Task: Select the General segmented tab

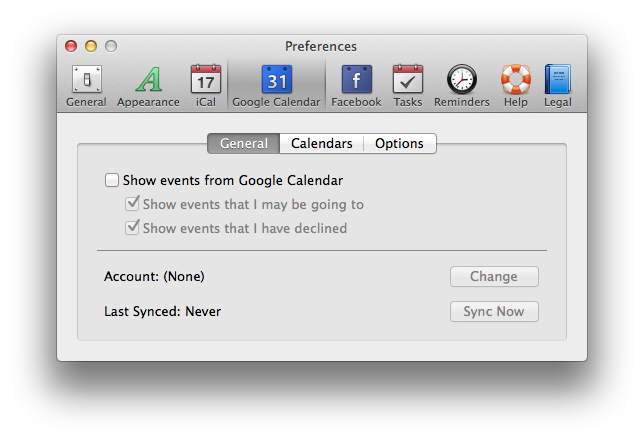Action: click(x=244, y=144)
